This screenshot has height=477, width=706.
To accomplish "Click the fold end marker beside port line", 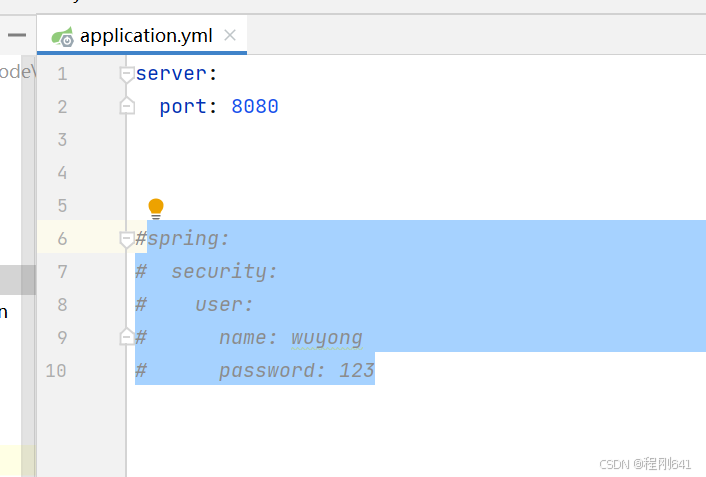I will click(127, 106).
